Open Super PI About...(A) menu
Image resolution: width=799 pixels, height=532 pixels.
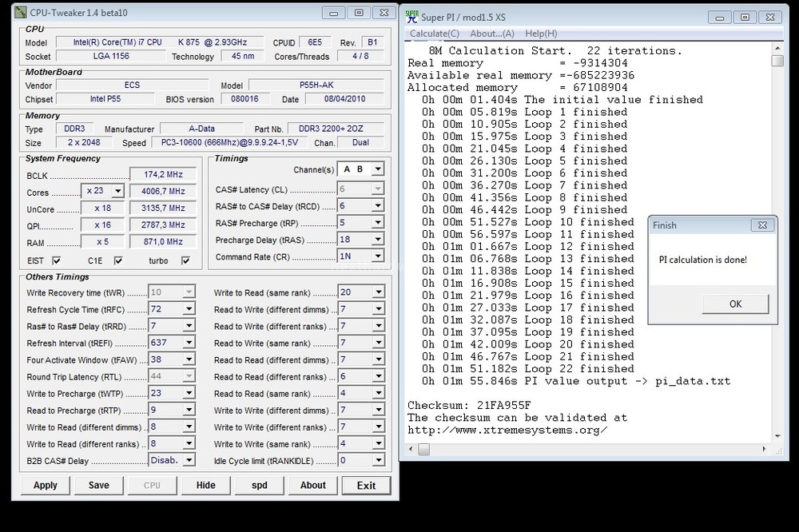click(491, 34)
